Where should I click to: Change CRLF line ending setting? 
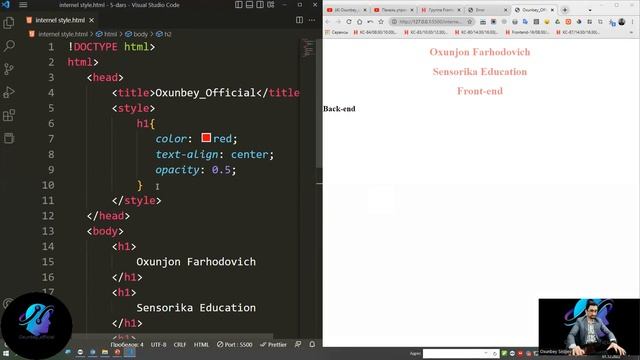[x=180, y=344]
